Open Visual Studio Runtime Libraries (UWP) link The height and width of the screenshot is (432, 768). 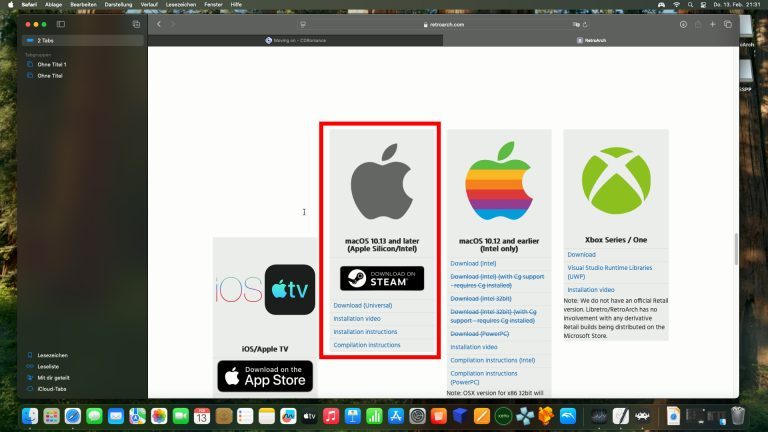coord(609,272)
